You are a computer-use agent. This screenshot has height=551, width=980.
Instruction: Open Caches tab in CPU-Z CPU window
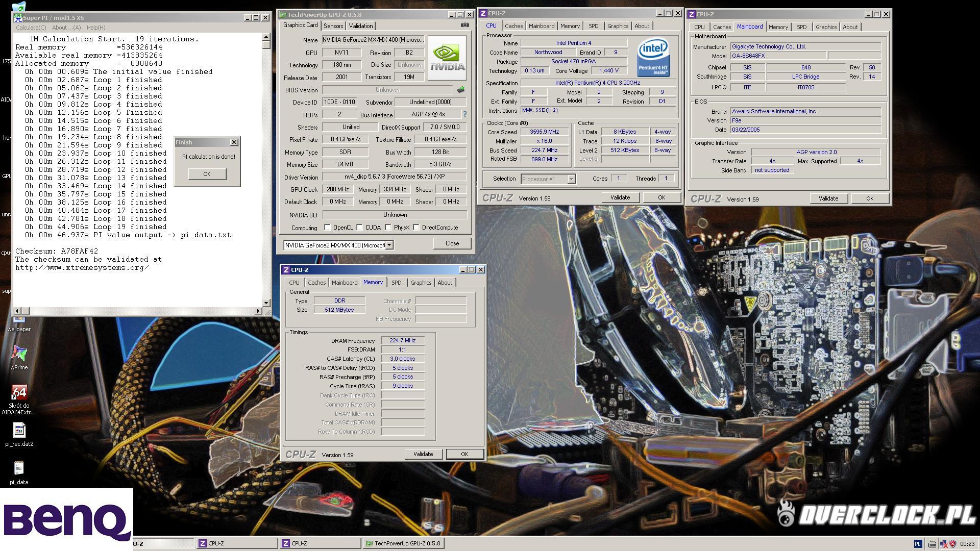[513, 26]
